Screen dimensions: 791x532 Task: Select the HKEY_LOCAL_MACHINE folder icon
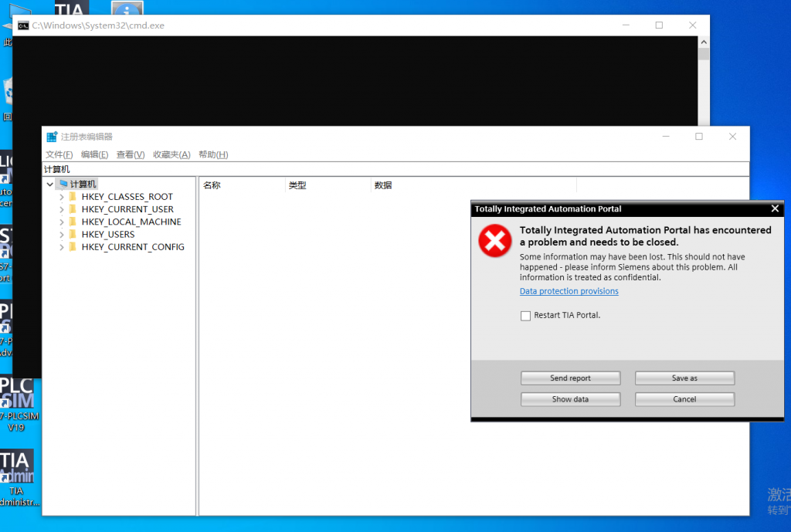(x=73, y=222)
